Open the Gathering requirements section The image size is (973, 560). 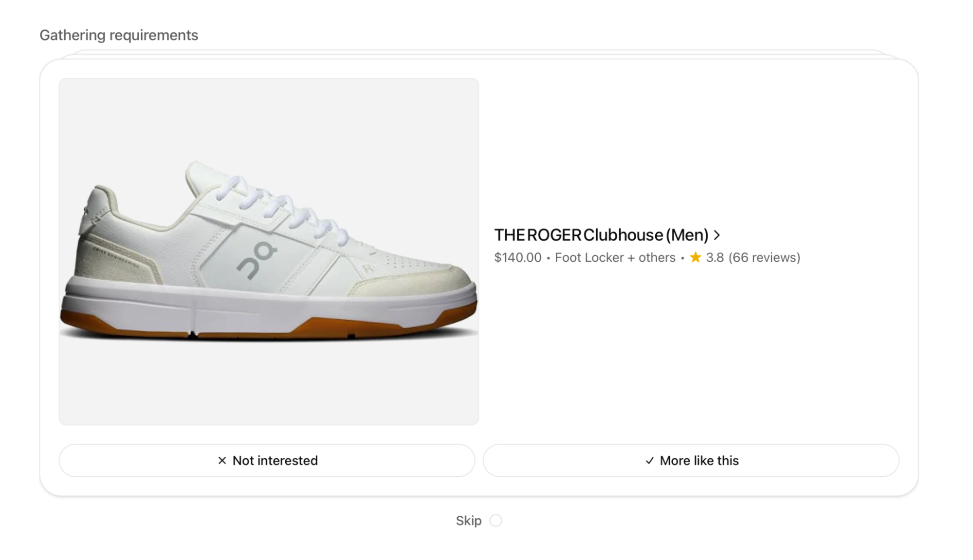[x=119, y=35]
